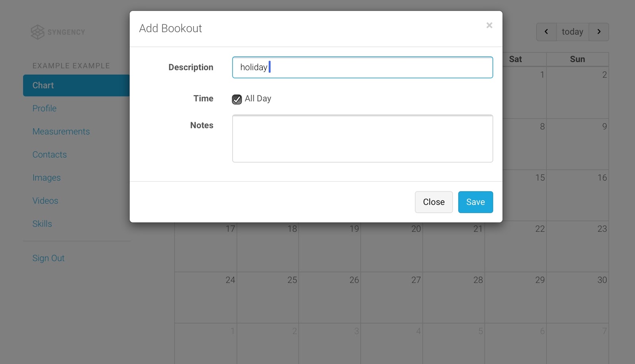Select calendar day 16
The height and width of the screenshot is (364, 635).
(x=577, y=195)
